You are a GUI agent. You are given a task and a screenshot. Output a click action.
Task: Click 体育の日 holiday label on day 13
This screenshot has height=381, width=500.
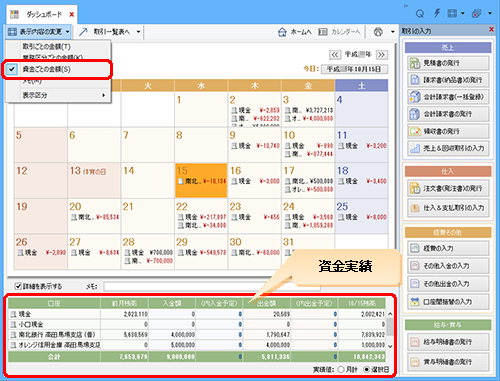[94, 172]
